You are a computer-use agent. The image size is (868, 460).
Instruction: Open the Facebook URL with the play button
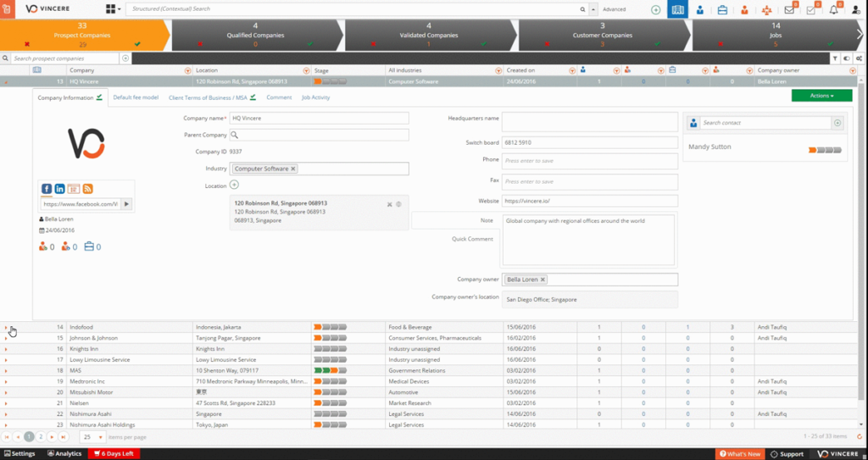coord(126,204)
